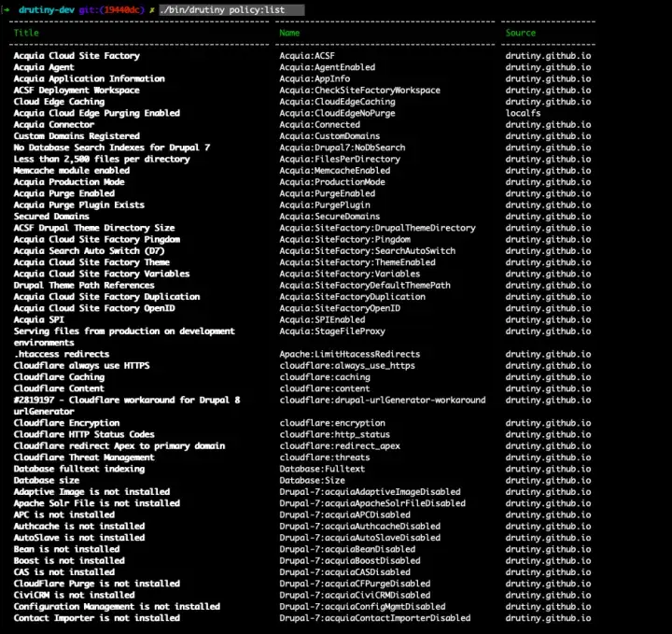Screen dimensions: 672x634
Task: Select 'Drupal-7:acquiaConfigMgmtDisabled' name
Action: pos(362,607)
